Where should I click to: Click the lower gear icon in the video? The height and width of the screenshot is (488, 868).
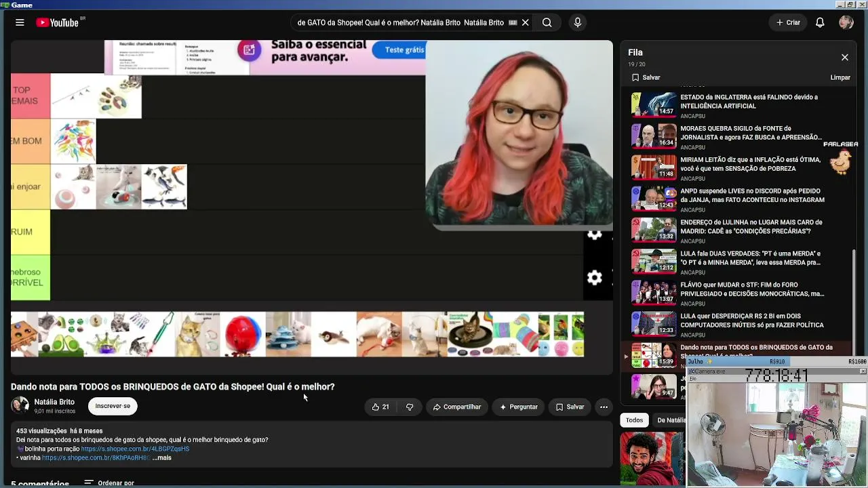coord(595,277)
